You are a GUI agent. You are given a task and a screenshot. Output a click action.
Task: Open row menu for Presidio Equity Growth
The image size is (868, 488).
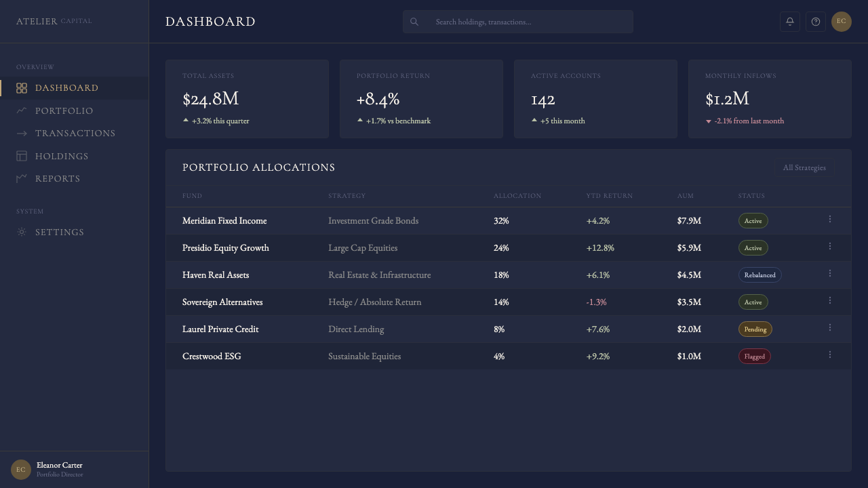pyautogui.click(x=830, y=246)
